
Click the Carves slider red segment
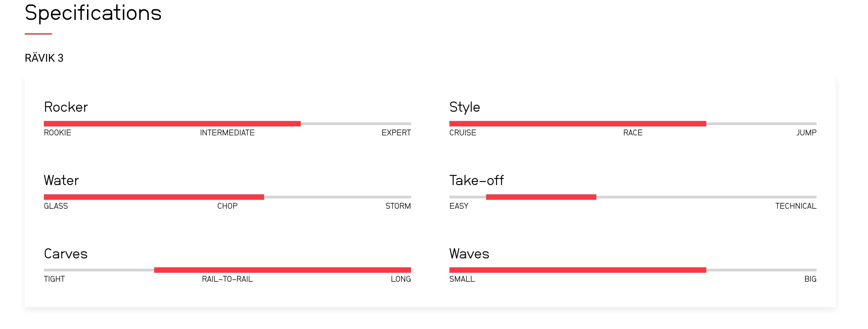(x=282, y=270)
